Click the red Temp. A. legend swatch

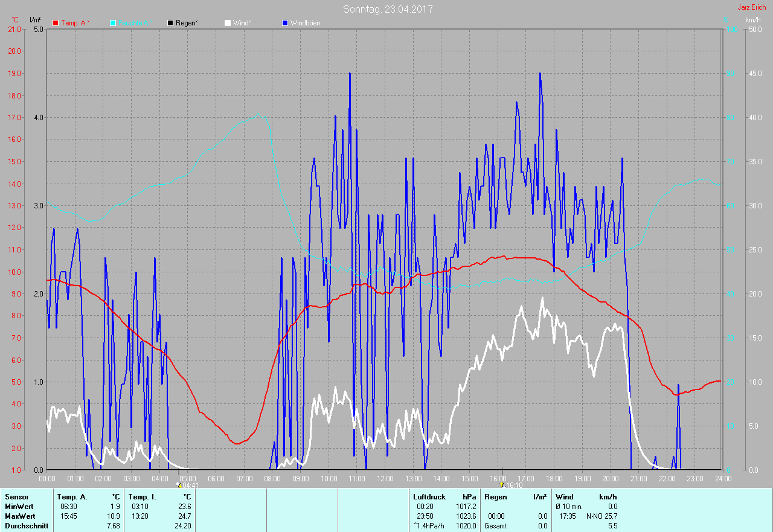pos(56,23)
